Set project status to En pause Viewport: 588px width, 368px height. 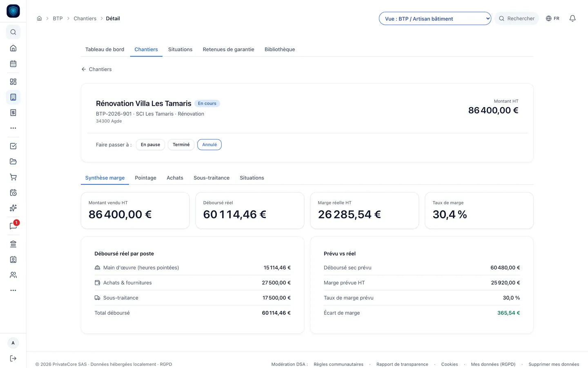point(150,145)
